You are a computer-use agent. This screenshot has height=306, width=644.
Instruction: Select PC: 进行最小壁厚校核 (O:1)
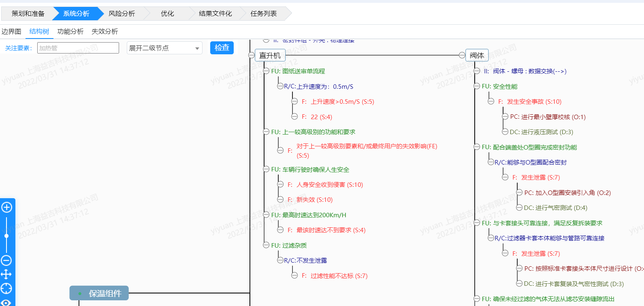click(x=548, y=117)
